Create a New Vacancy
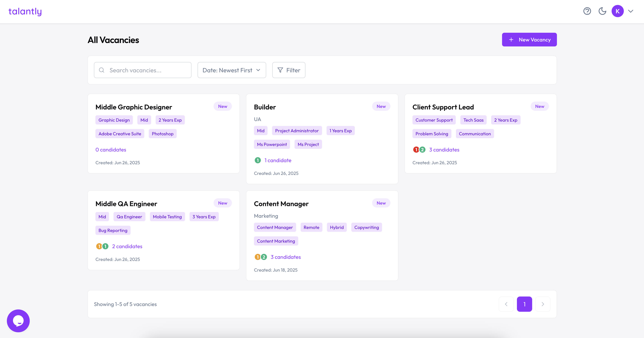The height and width of the screenshot is (338, 644). pos(529,40)
